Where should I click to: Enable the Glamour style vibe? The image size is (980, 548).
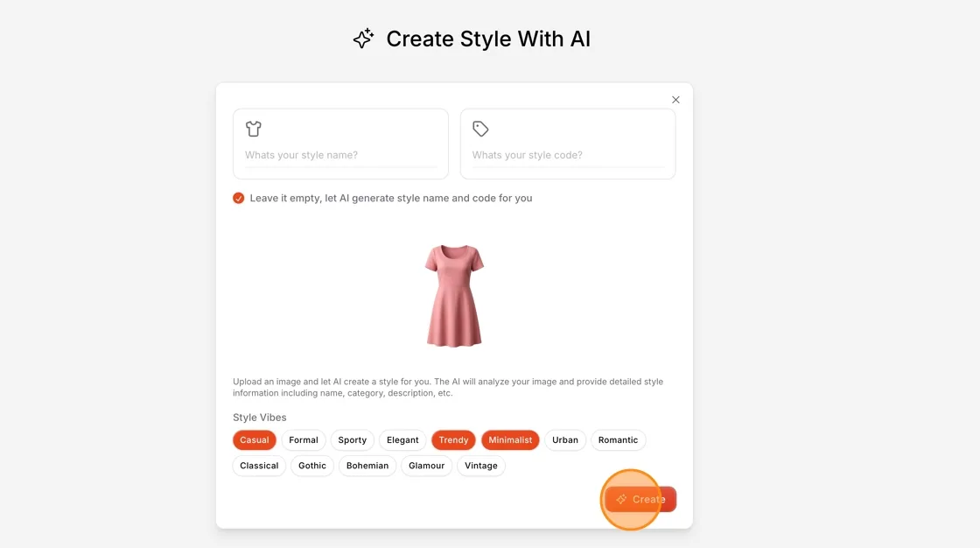tap(427, 466)
